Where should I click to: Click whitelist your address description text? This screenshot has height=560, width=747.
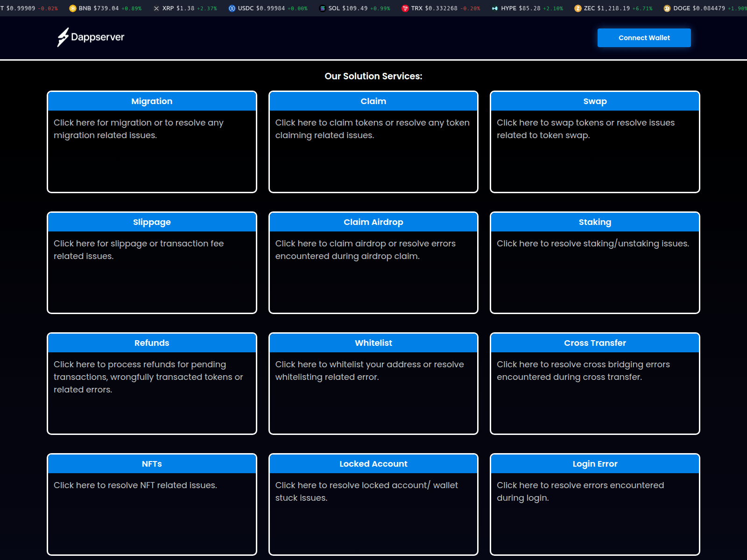tap(369, 371)
